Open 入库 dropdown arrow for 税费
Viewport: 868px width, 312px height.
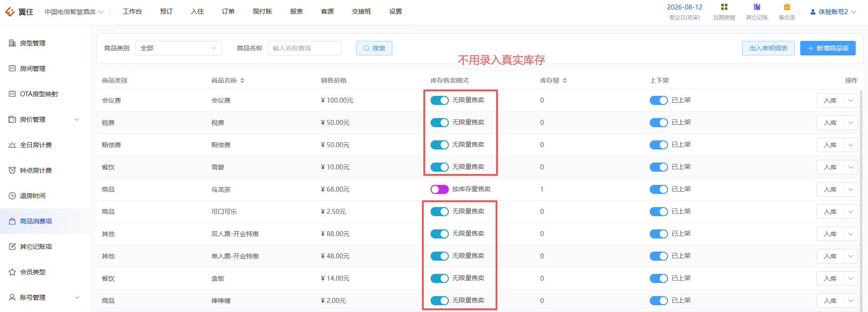(x=851, y=123)
